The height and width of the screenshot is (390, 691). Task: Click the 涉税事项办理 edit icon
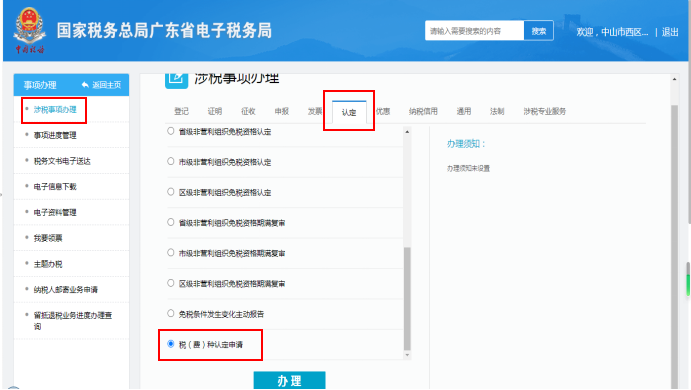176,80
